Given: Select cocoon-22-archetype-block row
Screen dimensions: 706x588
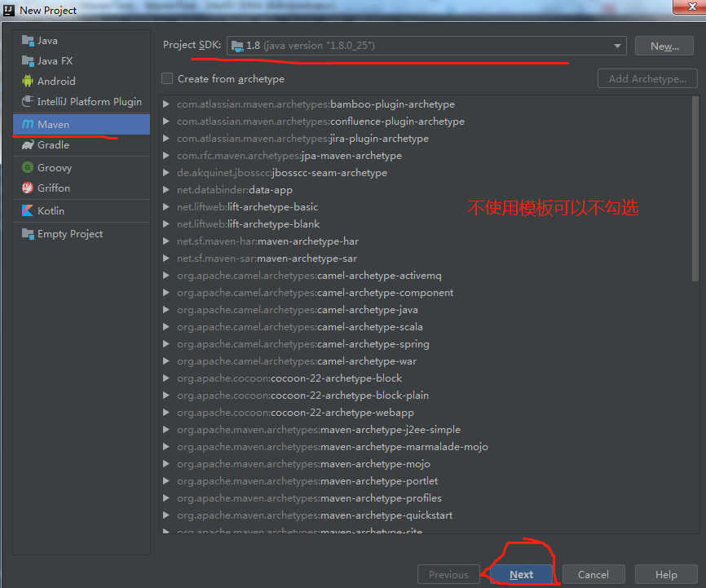Looking at the screenshot, I should tap(426, 378).
